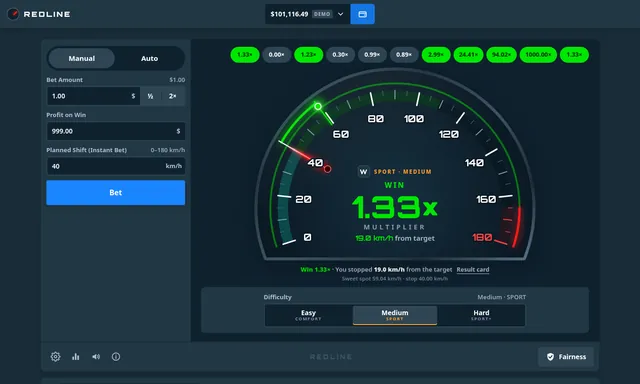The height and width of the screenshot is (384, 640).
Task: Open the game info icon
Action: tap(116, 357)
